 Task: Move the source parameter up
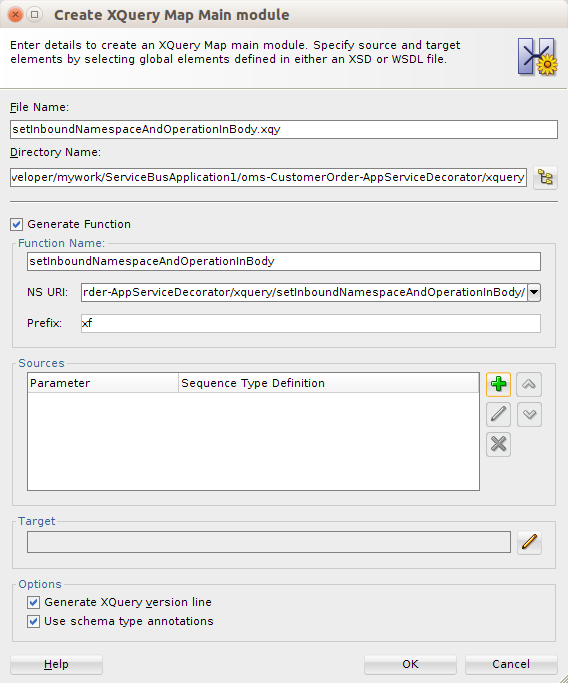[529, 384]
